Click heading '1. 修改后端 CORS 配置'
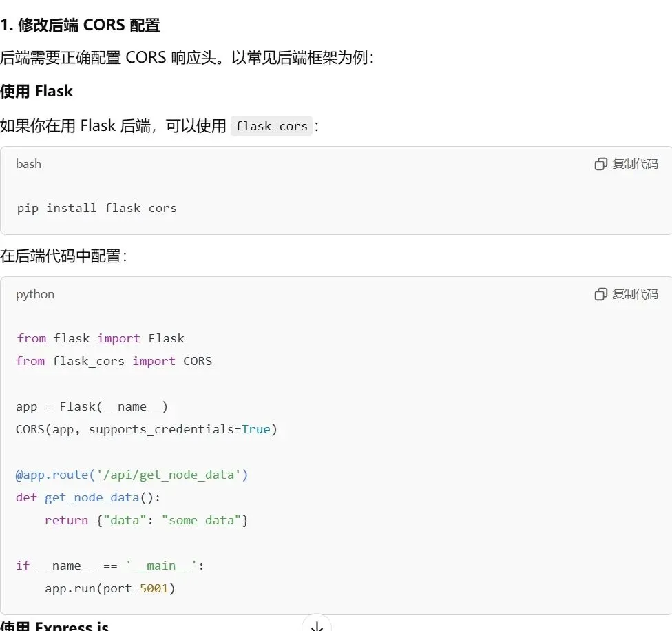This screenshot has height=631, width=672. [80, 25]
